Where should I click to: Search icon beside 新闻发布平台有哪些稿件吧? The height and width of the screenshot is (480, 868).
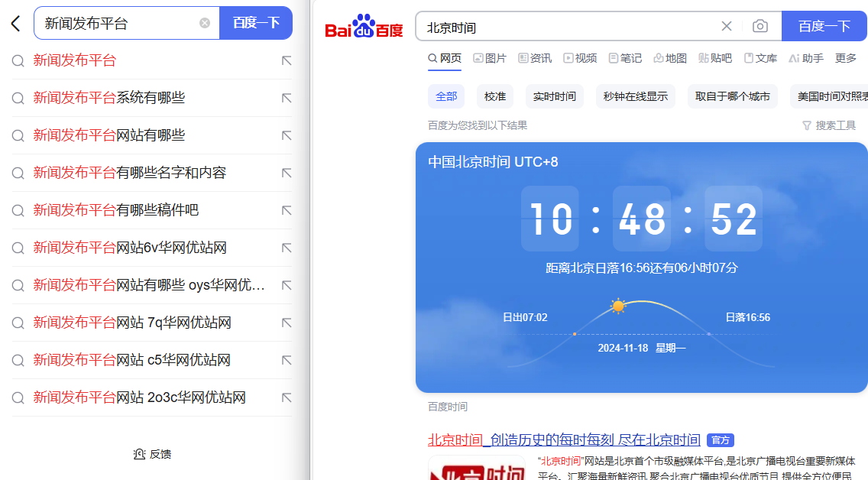pos(18,211)
